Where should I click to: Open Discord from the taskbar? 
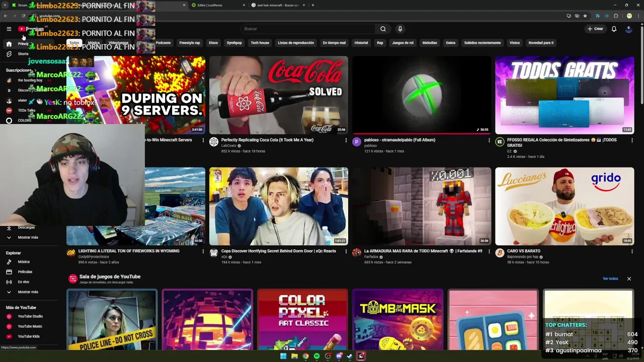(339, 356)
